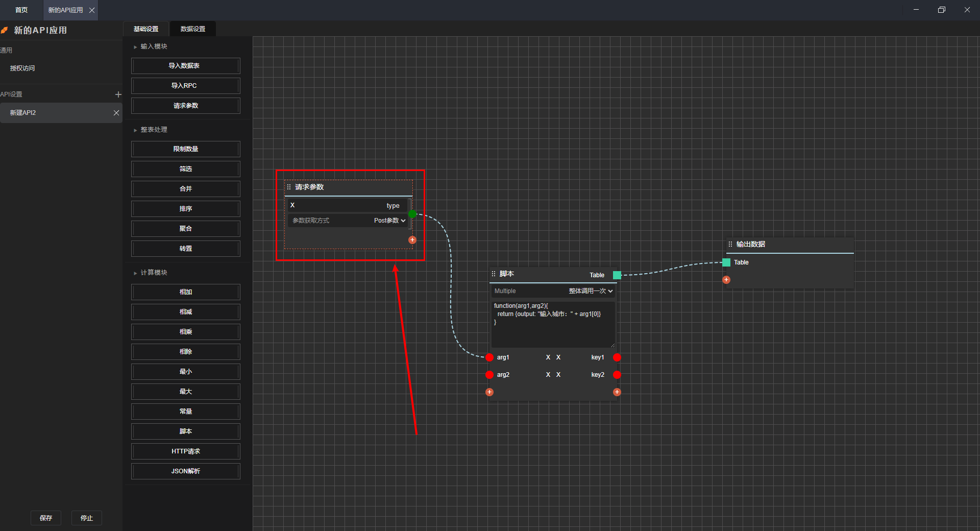Delete 新建API2 with its X icon

click(x=116, y=113)
